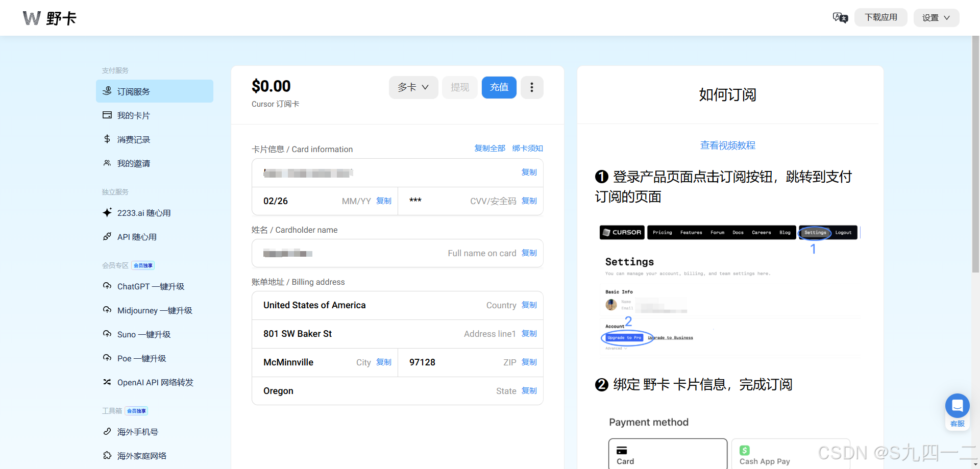Viewport: 980px width, 469px height.
Task: Copy the ZIP code
Action: 529,362
